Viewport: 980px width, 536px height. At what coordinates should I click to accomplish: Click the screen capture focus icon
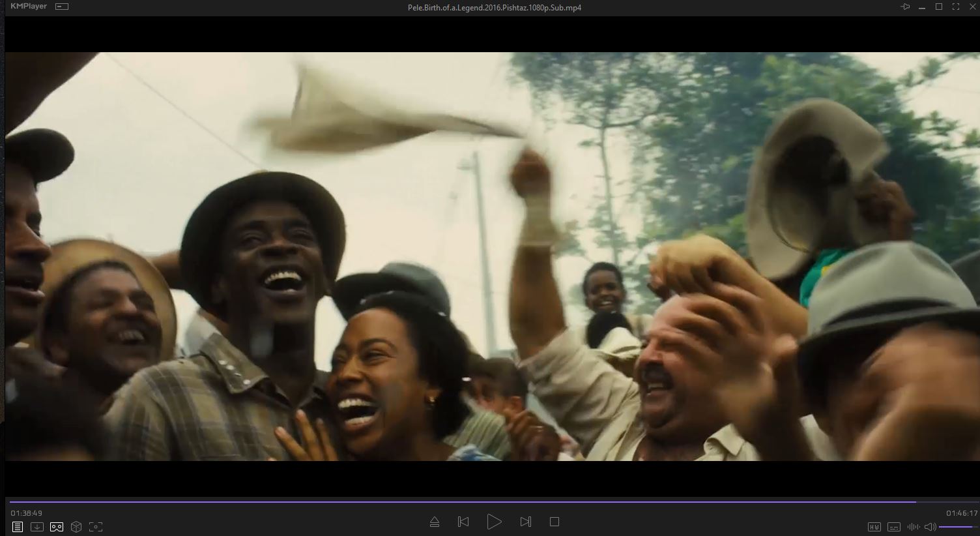[96, 527]
